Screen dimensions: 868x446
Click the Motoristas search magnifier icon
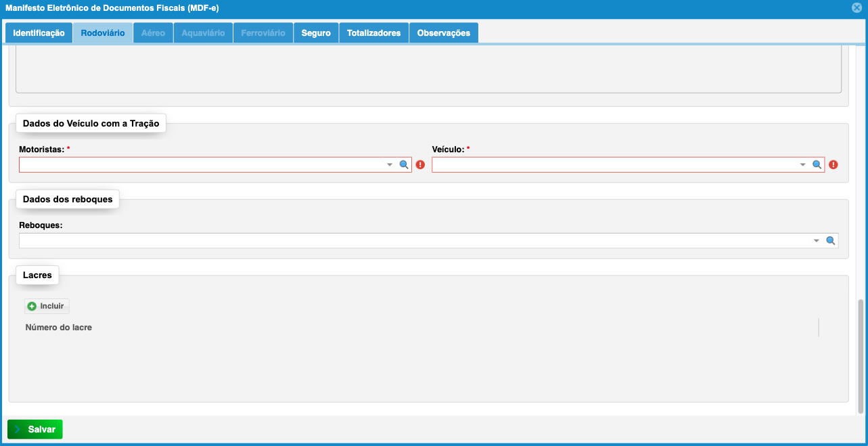coord(404,164)
